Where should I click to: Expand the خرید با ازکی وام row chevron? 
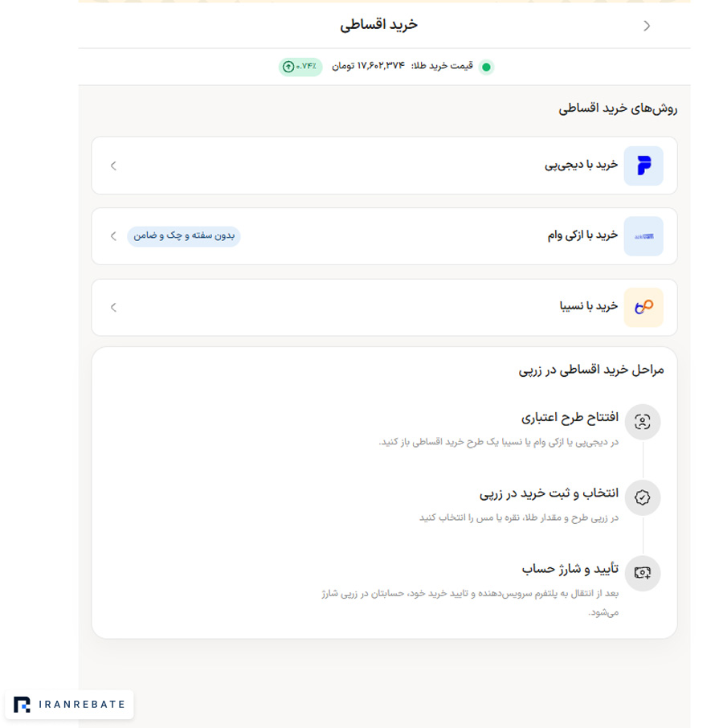click(x=113, y=236)
